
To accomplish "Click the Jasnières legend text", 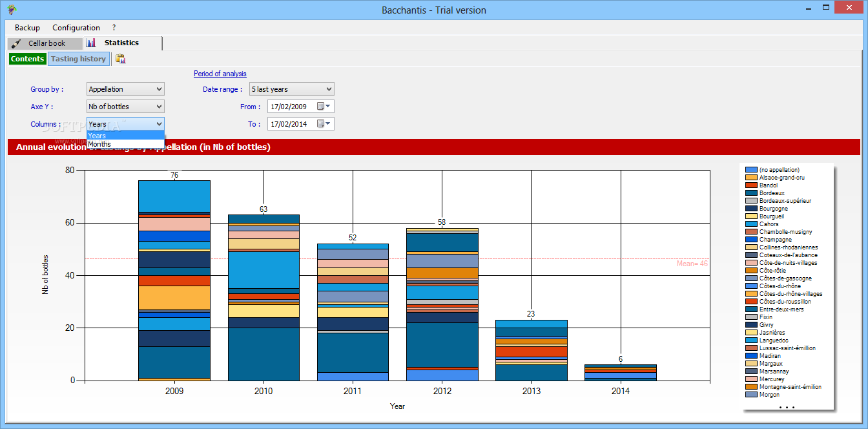I will click(x=772, y=333).
